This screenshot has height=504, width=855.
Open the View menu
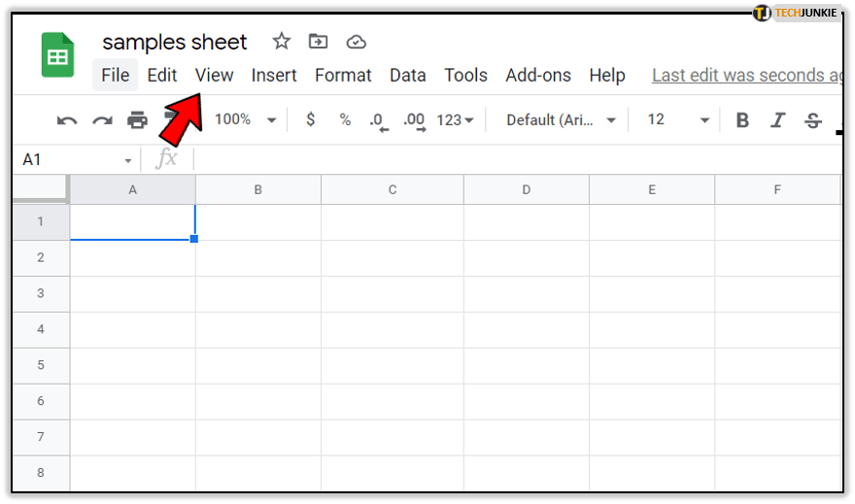point(214,75)
